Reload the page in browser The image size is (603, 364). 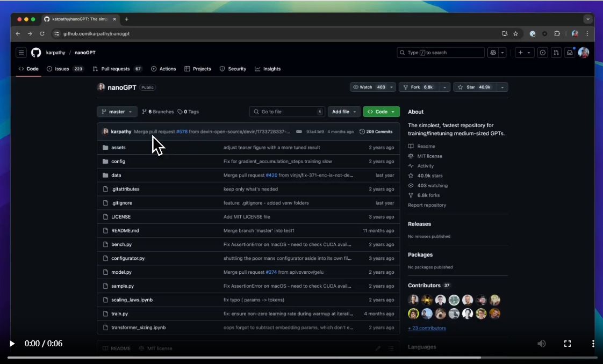42,33
